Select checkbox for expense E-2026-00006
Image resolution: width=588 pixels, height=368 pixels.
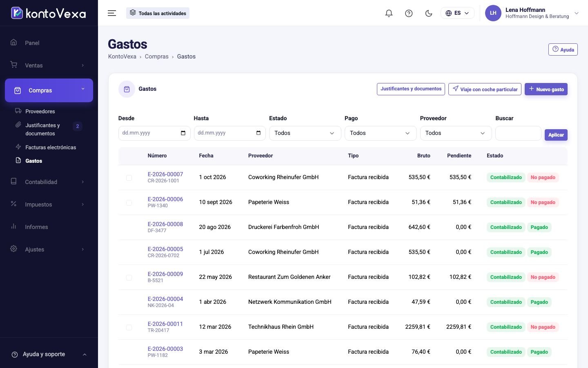pyautogui.click(x=129, y=203)
